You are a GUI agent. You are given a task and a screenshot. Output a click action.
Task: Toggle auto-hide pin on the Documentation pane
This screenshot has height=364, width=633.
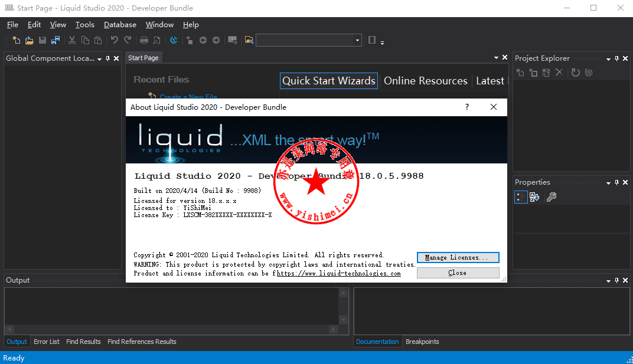tap(617, 280)
